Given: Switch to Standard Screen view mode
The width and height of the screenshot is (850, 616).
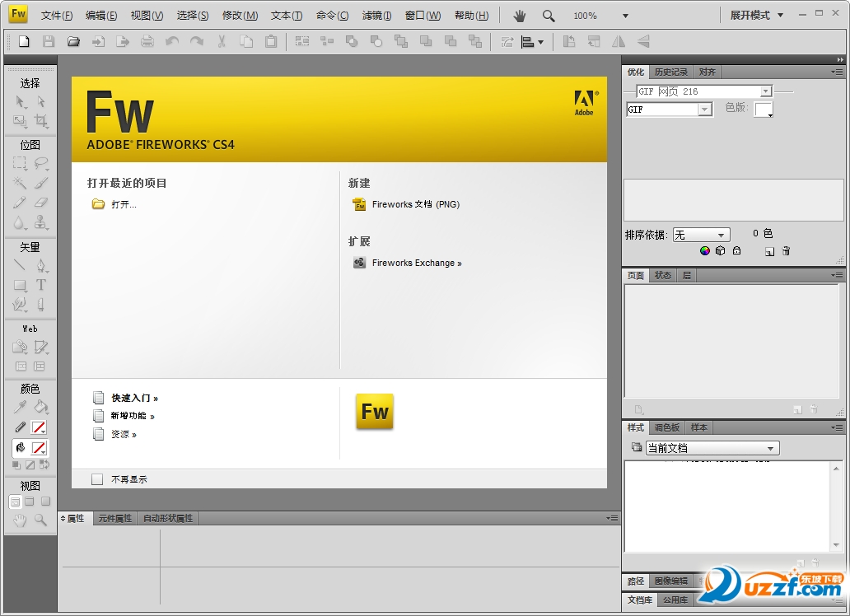Looking at the screenshot, I should (15, 502).
